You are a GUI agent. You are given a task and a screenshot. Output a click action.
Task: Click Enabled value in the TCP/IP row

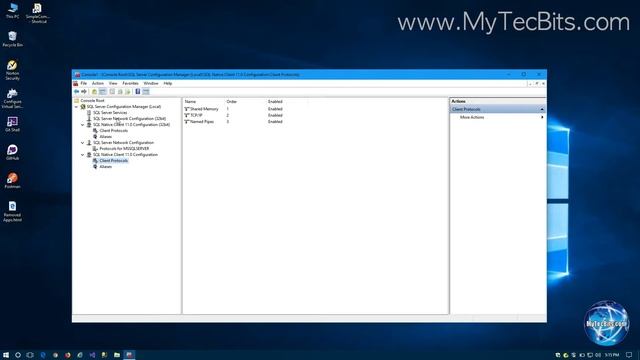point(275,116)
